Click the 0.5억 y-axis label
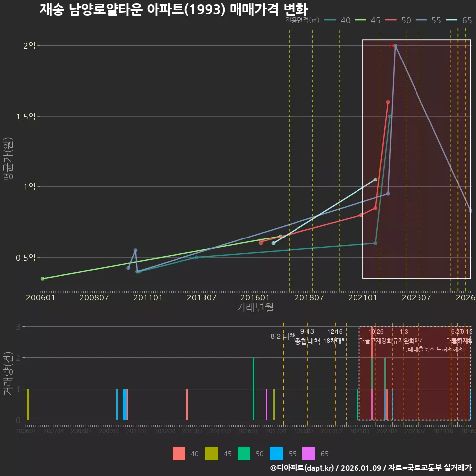 click(26, 257)
